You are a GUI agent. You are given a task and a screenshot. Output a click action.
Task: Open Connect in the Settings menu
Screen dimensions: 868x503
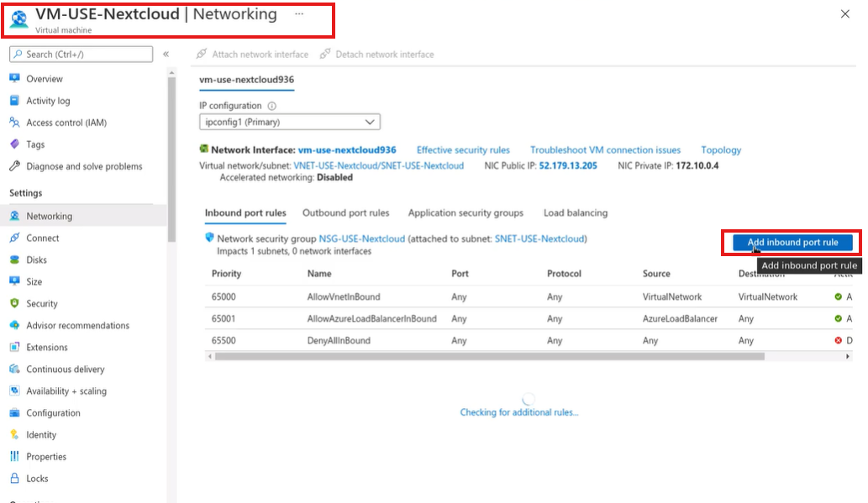click(83, 238)
